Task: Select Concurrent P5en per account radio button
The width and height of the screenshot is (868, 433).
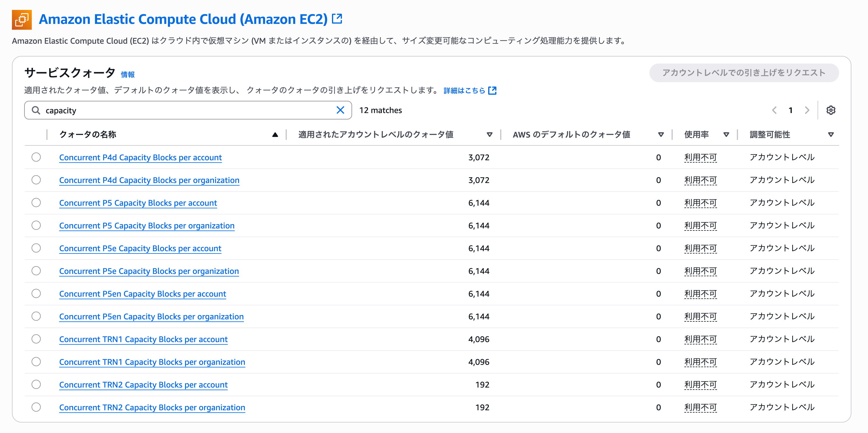Action: pos(36,294)
